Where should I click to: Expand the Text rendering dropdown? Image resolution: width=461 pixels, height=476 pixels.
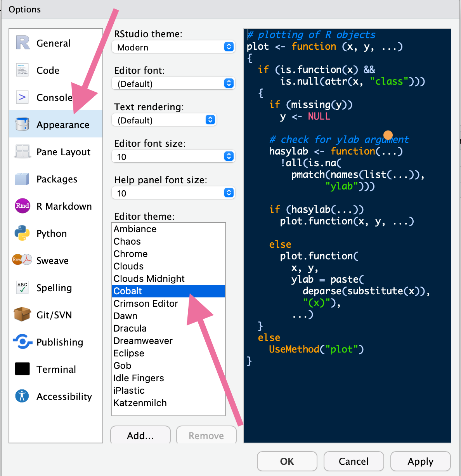coord(164,120)
